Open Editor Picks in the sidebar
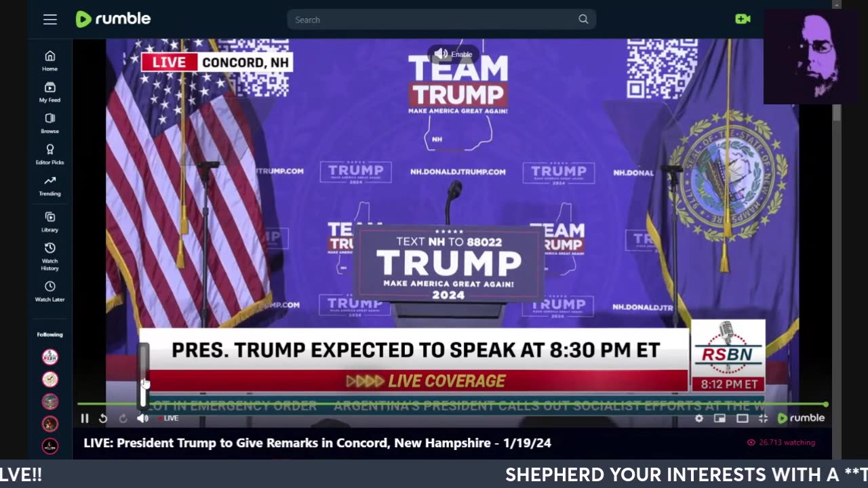868x488 pixels. (50, 154)
